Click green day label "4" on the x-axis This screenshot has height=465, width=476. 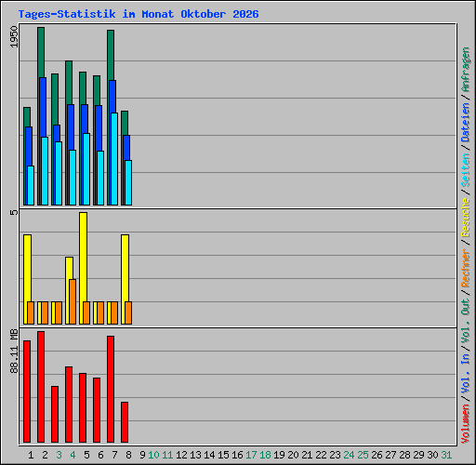[73, 455]
